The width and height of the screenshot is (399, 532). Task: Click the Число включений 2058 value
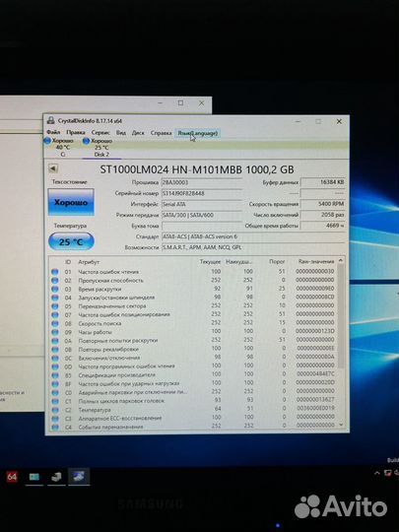point(323,215)
